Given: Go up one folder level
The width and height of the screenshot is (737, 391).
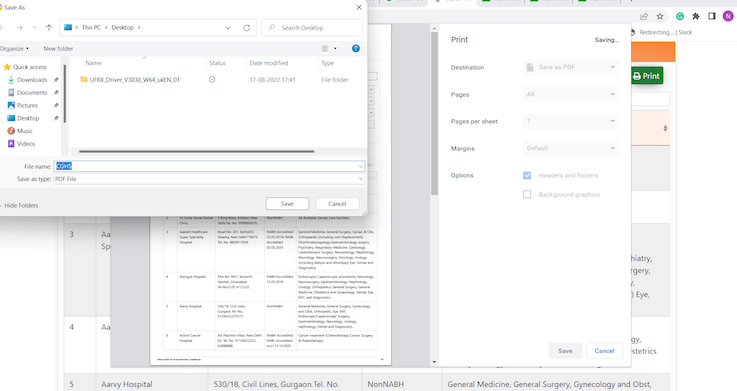Looking at the screenshot, I should [x=49, y=28].
